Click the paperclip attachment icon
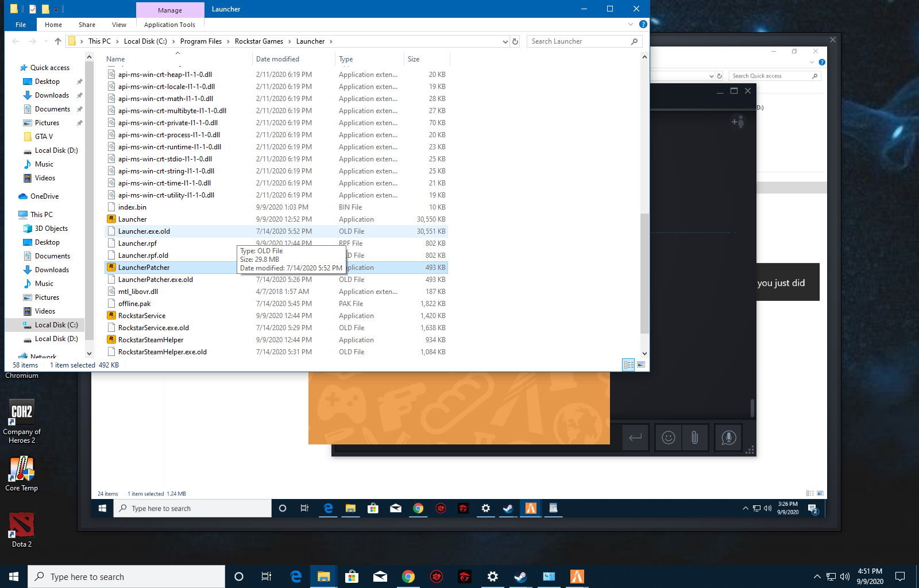 [694, 438]
